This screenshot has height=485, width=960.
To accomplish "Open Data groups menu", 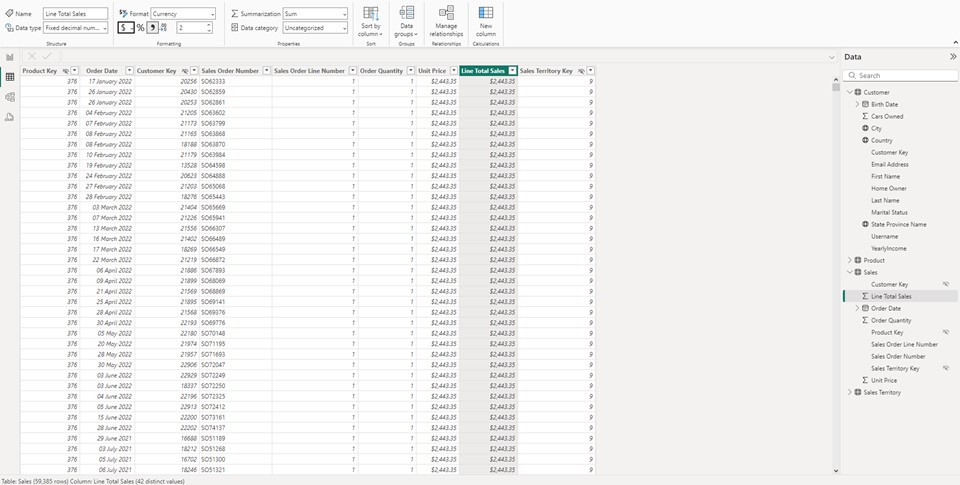I will coord(407,22).
